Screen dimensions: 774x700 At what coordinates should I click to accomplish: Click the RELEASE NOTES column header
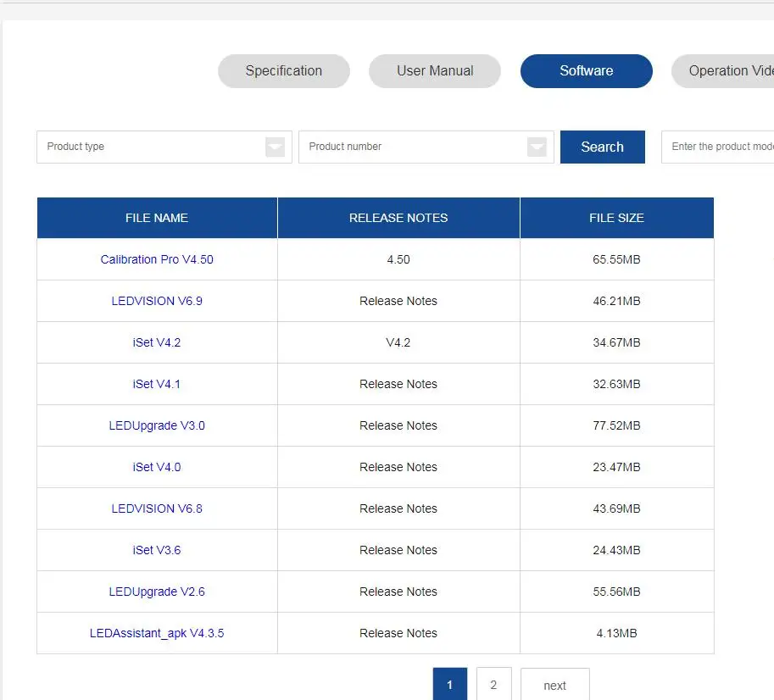(x=398, y=218)
